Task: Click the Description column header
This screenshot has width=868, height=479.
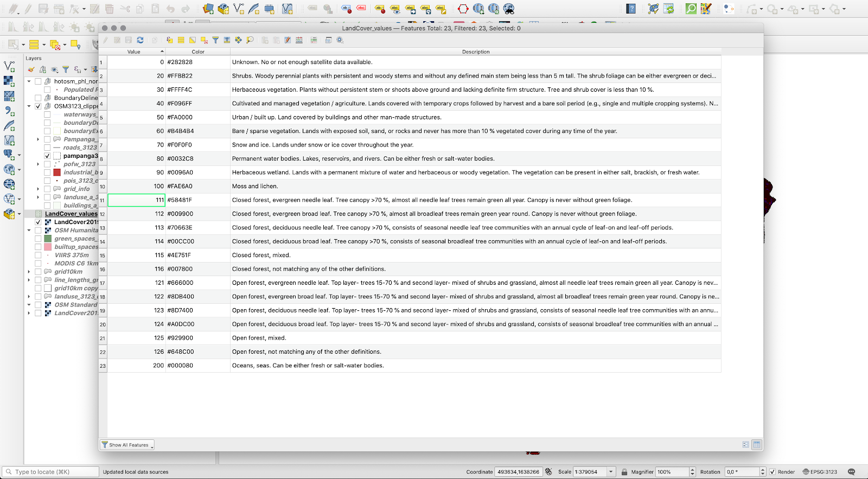Action: (x=475, y=52)
